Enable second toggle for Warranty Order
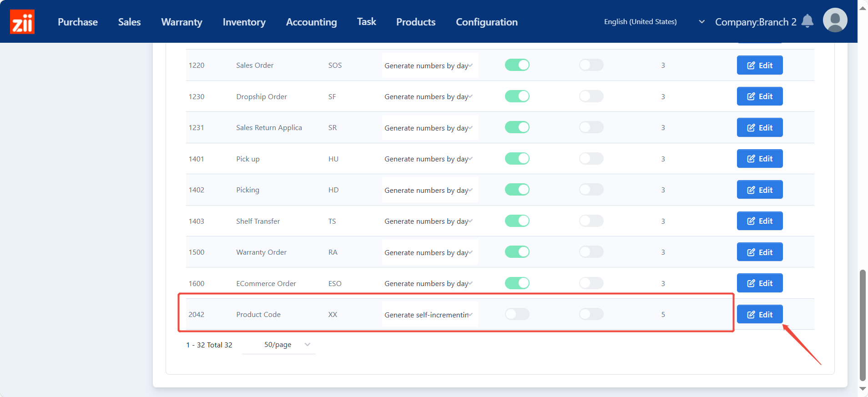The image size is (868, 397). tap(591, 251)
